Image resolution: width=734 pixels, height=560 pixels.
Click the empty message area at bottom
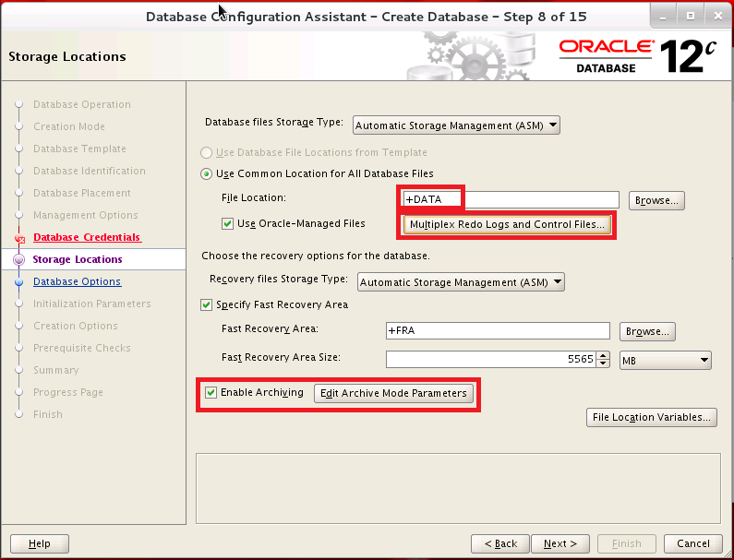[x=458, y=488]
